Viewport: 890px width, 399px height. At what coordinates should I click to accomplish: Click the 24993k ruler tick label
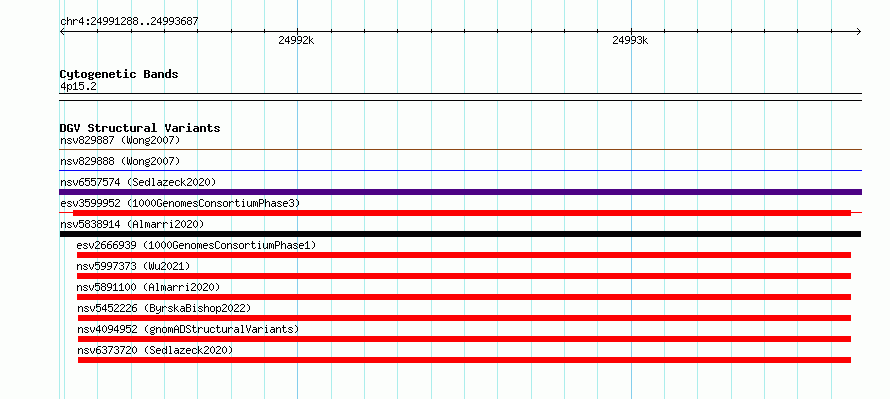tap(630, 40)
